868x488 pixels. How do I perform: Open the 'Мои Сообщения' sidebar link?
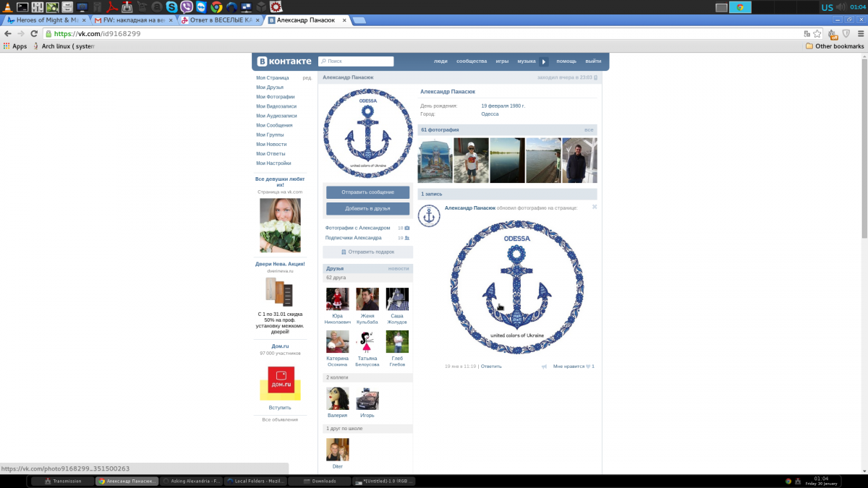pyautogui.click(x=274, y=125)
